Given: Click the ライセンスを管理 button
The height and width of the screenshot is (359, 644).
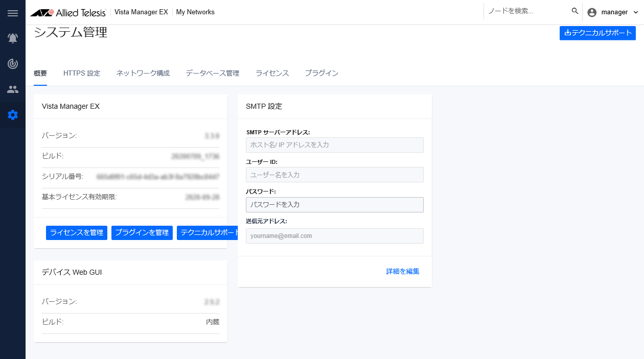Looking at the screenshot, I should point(77,233).
